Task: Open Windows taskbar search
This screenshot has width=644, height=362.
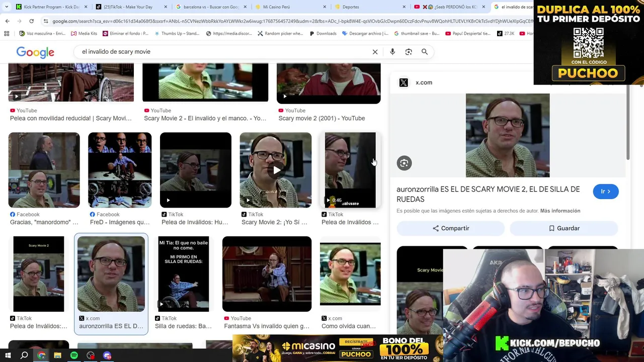Action: [x=24, y=355]
